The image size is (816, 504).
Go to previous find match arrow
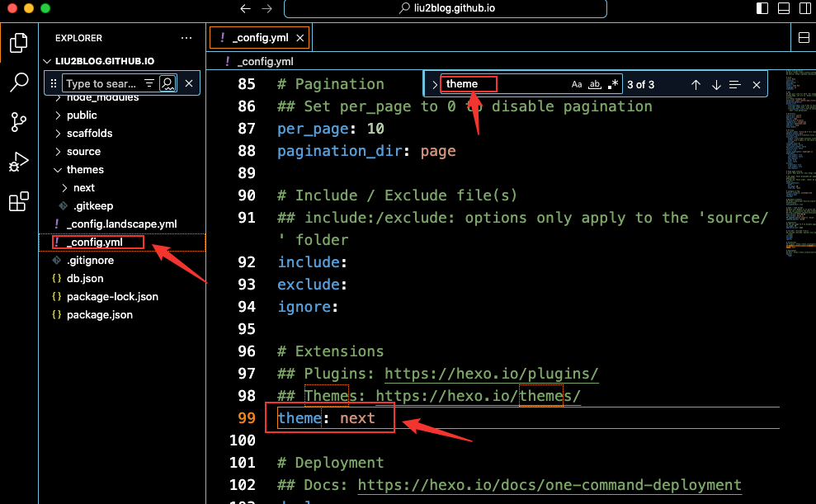pos(696,85)
